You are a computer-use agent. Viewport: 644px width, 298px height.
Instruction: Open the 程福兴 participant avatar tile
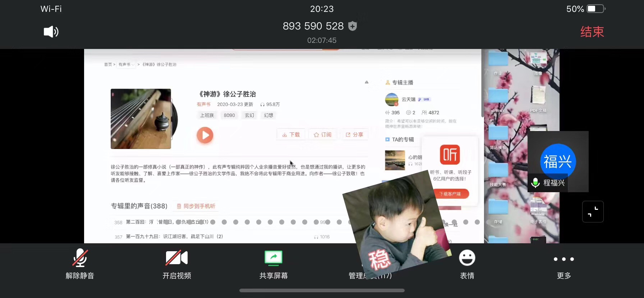[558, 162]
